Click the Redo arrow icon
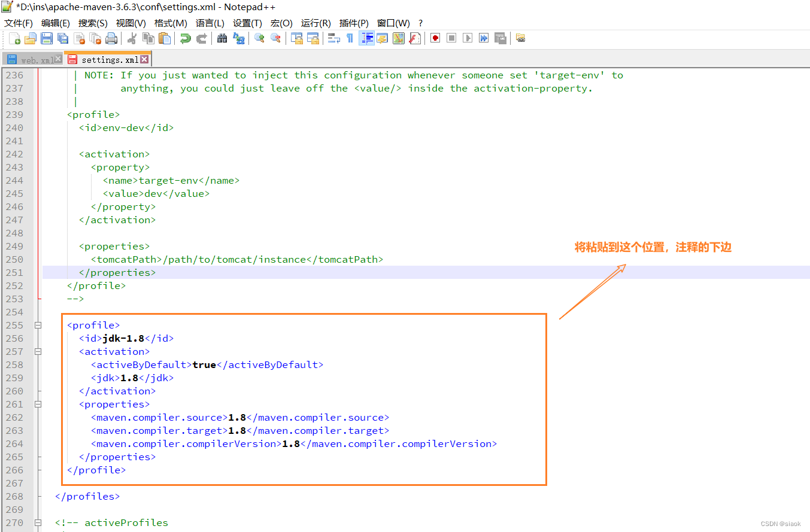The height and width of the screenshot is (532, 810). pyautogui.click(x=202, y=38)
